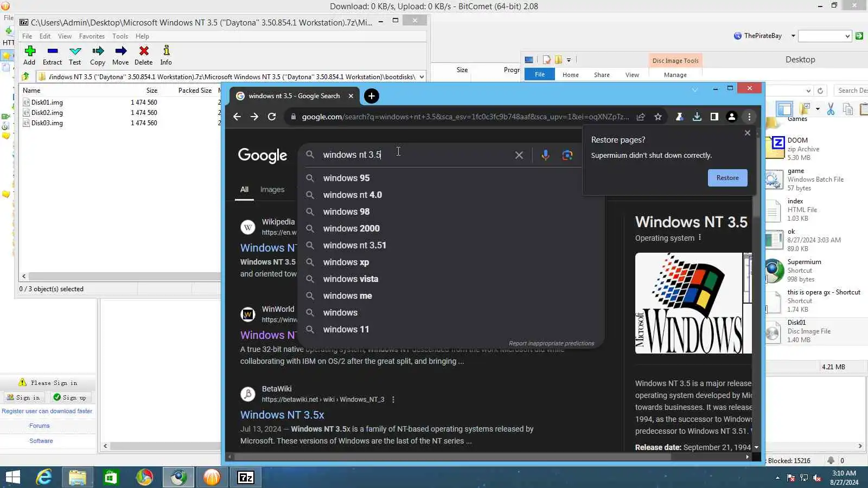
Task: Go back in the browser
Action: coord(237,117)
